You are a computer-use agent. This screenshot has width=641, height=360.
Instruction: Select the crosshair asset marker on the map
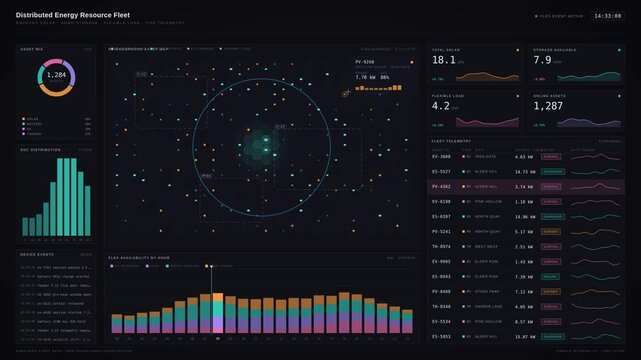point(345,94)
